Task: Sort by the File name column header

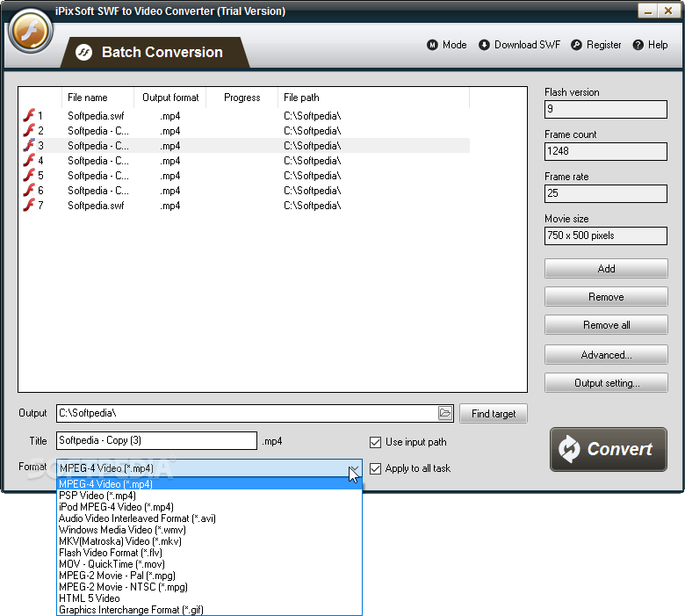Action: 97,98
